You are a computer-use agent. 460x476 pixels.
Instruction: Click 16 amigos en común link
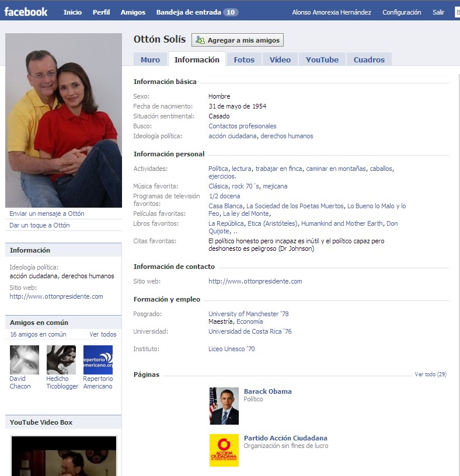[38, 334]
